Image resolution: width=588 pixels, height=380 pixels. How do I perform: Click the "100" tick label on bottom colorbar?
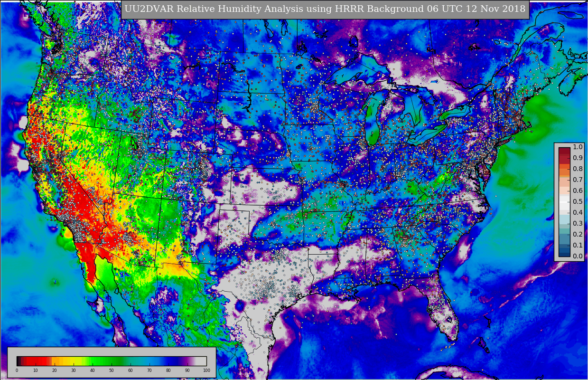tap(206, 370)
